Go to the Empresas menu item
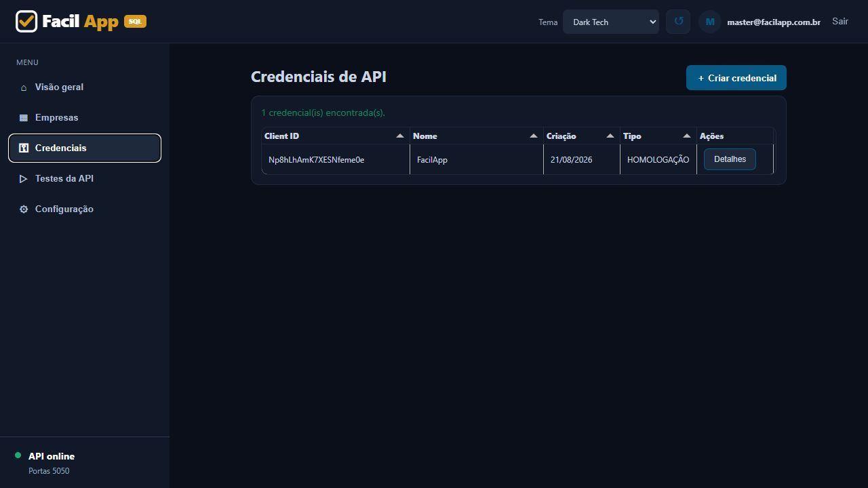 click(85, 118)
